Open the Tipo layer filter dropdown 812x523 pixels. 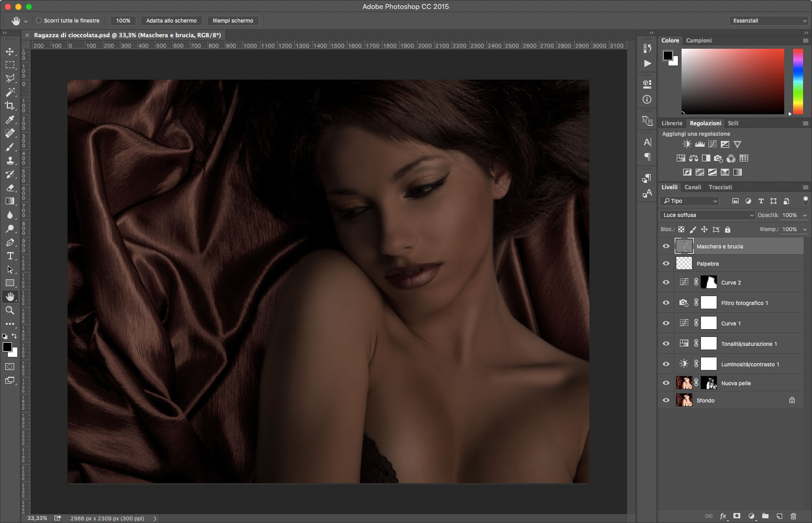(690, 201)
